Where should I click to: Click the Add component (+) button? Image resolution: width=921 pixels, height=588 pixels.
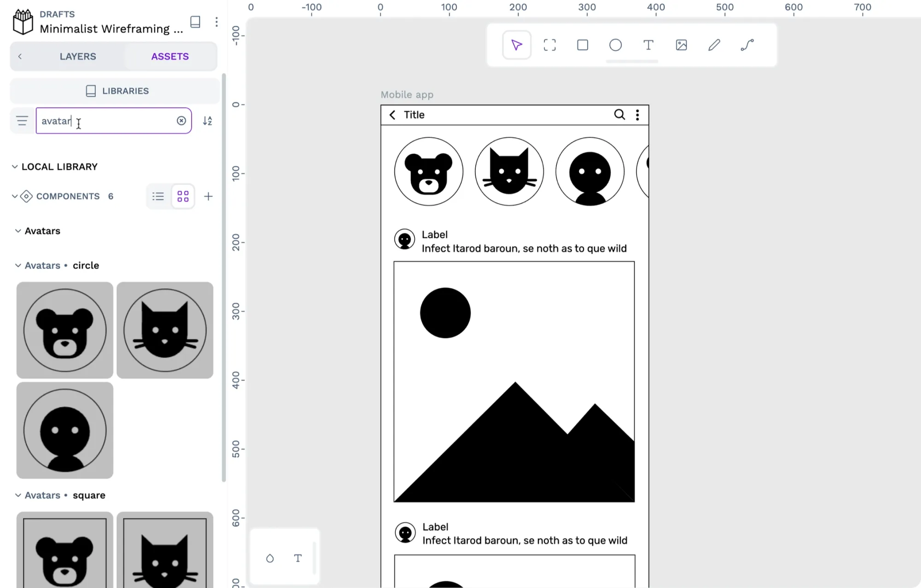(x=208, y=196)
